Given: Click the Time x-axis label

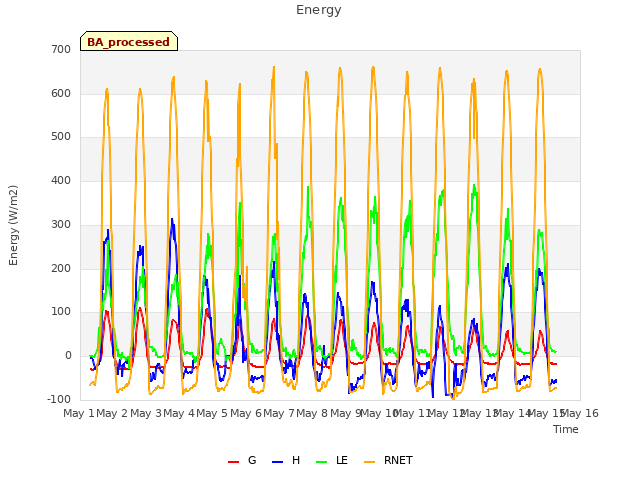Looking at the screenshot, I should [x=566, y=429].
